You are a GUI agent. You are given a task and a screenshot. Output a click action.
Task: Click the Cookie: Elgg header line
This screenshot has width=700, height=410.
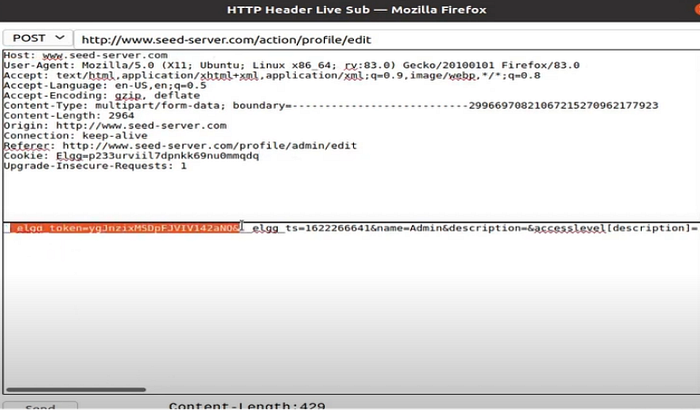[131, 156]
